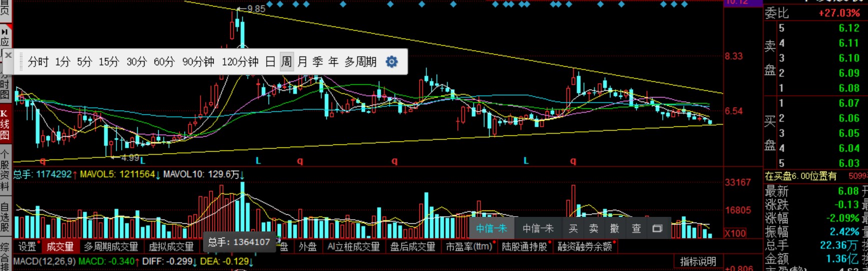Screen dimensions: 868x271
Task: Click the 涨幅 -2.09% value
Action: click(842, 218)
